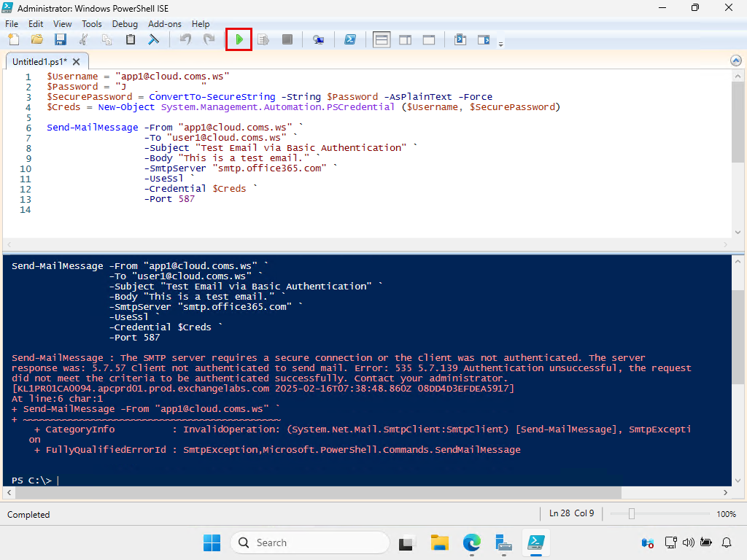Click console pane scroll-down arrow
The width and height of the screenshot is (747, 560).
(738, 481)
